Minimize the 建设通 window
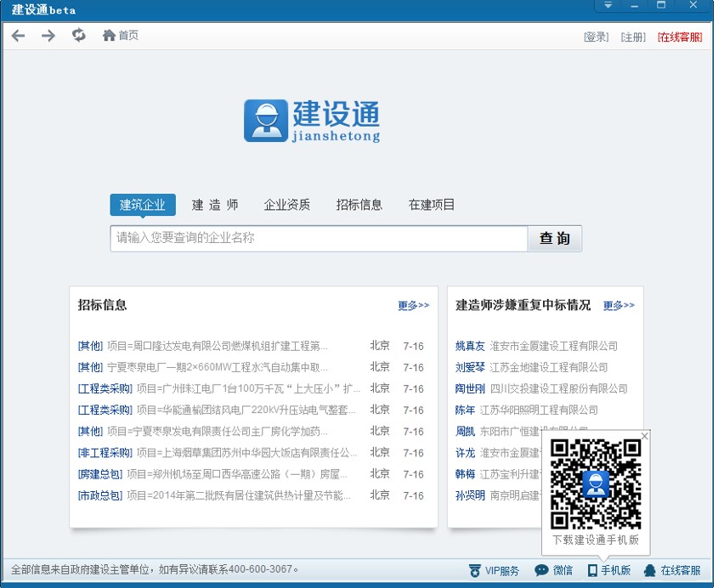The image size is (724, 588). 635,5
